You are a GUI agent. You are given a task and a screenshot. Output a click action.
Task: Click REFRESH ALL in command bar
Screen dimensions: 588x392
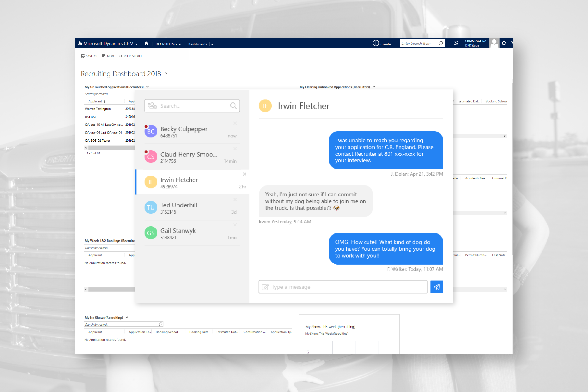(131, 56)
